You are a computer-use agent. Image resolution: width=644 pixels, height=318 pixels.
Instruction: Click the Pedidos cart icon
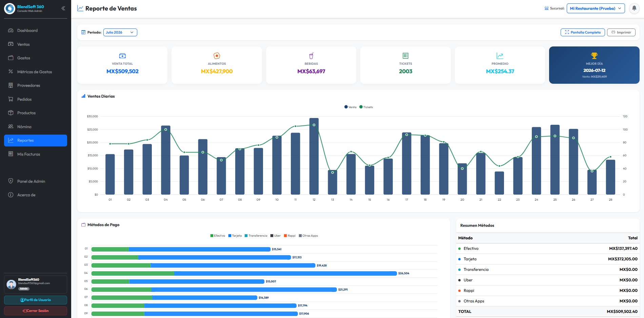tap(11, 99)
